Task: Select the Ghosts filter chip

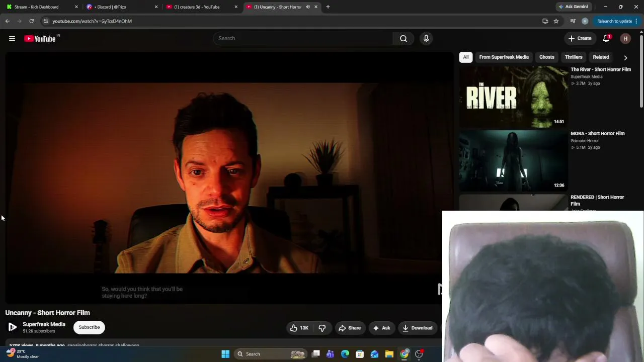Action: (546, 57)
